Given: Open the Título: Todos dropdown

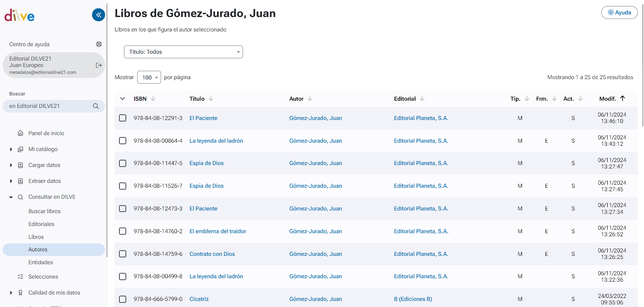Looking at the screenshot, I should 183,52.
